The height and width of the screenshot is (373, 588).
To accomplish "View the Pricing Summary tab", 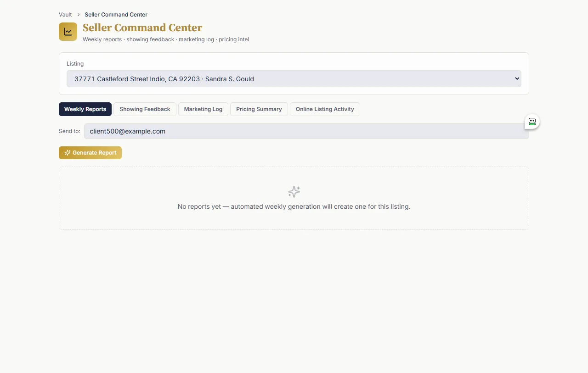I will pyautogui.click(x=259, y=109).
